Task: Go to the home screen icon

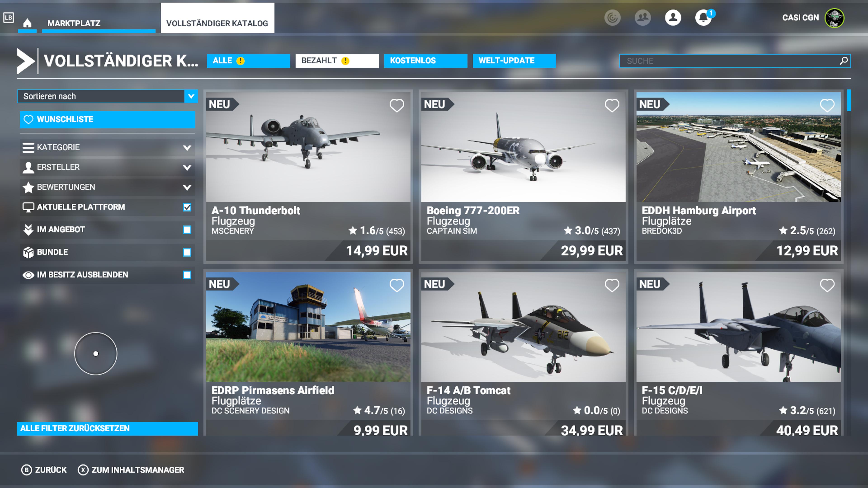Action: [x=27, y=23]
